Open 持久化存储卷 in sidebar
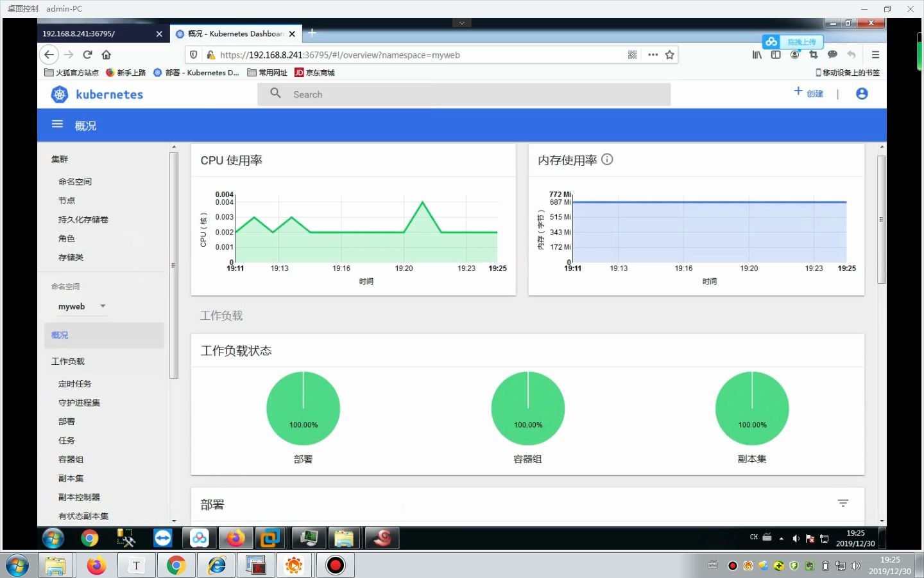This screenshot has width=924, height=578. [x=83, y=220]
